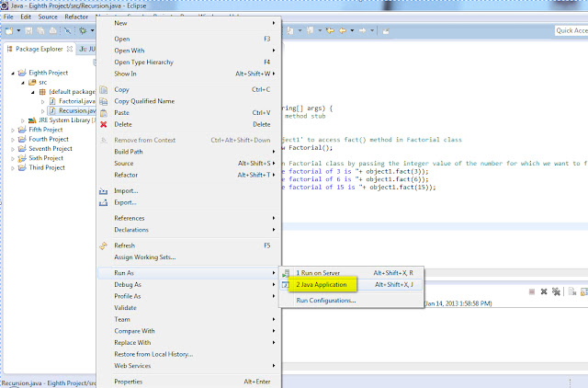This screenshot has height=388, width=588.
Task: Choose Properties in the context menu
Action: coord(189,382)
